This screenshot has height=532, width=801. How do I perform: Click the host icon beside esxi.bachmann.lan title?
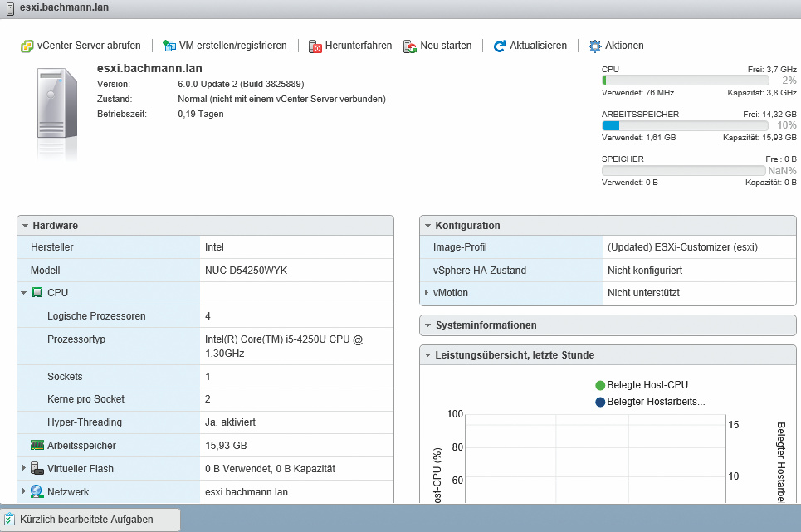click(x=10, y=8)
